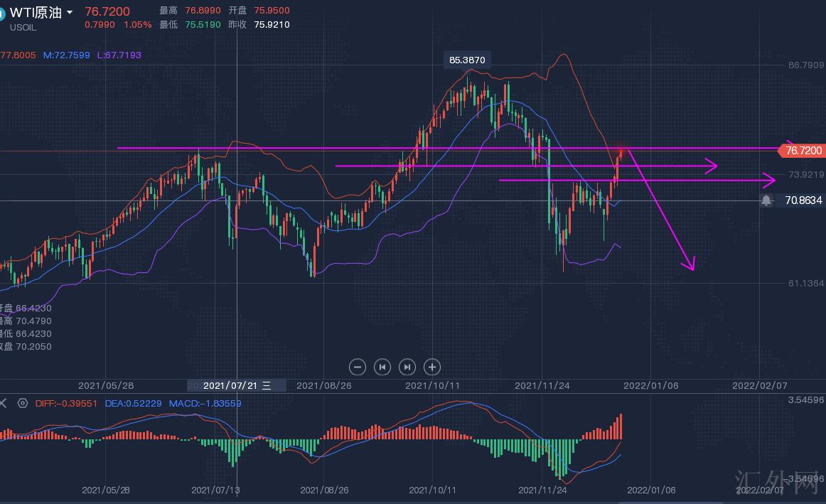Click the Bollinger middle band M:72.7599 label
The width and height of the screenshot is (826, 504).
[x=66, y=55]
